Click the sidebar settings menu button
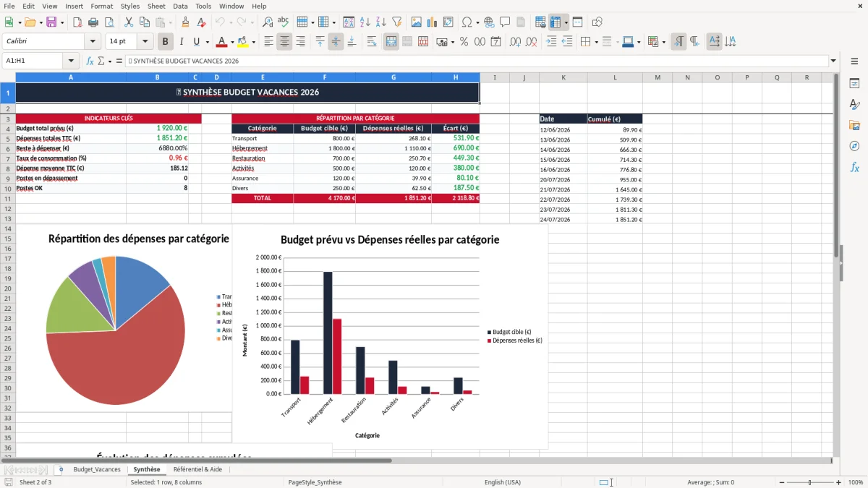This screenshot has width=868, height=488. (854, 61)
